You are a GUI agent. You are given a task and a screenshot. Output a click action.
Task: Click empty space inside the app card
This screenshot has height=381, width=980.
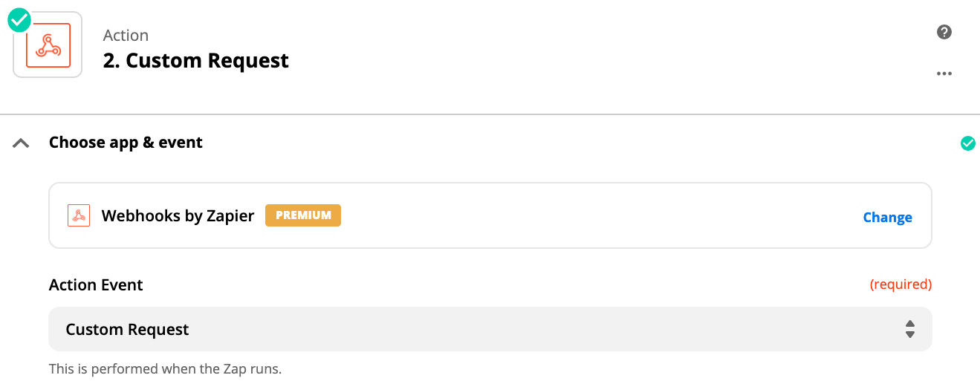point(594,215)
